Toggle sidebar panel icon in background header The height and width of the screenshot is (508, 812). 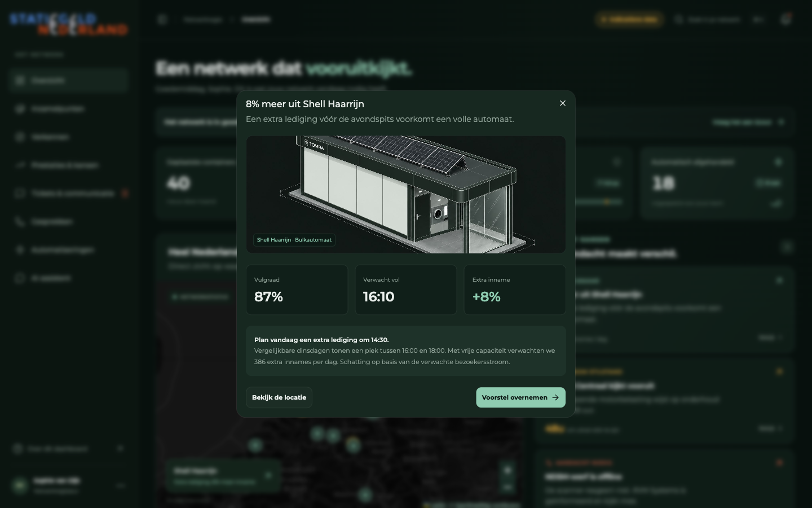click(162, 19)
